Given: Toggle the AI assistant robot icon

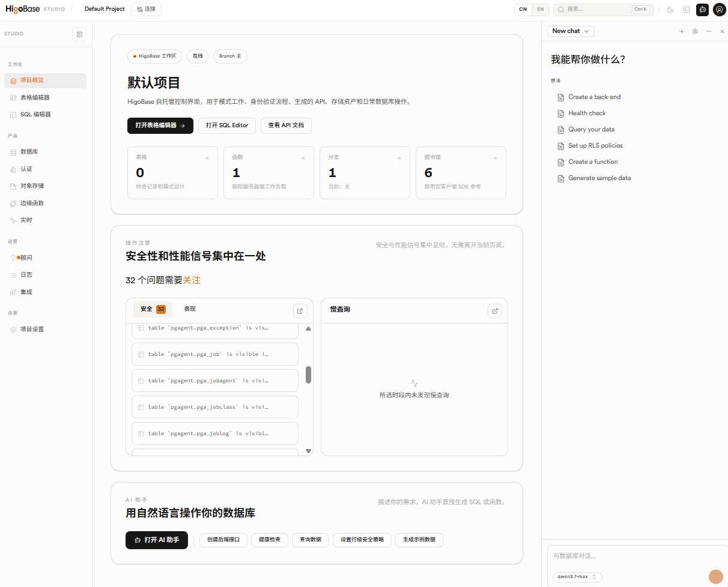Looking at the screenshot, I should click(702, 10).
